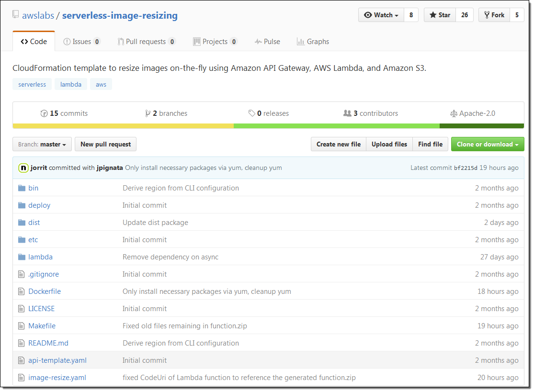This screenshot has width=534, height=392.
Task: Click the yellow segment of language bar
Action: (123, 126)
